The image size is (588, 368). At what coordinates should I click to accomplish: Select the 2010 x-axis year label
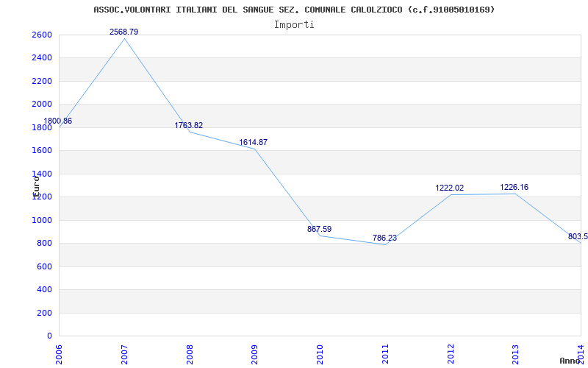[320, 353]
